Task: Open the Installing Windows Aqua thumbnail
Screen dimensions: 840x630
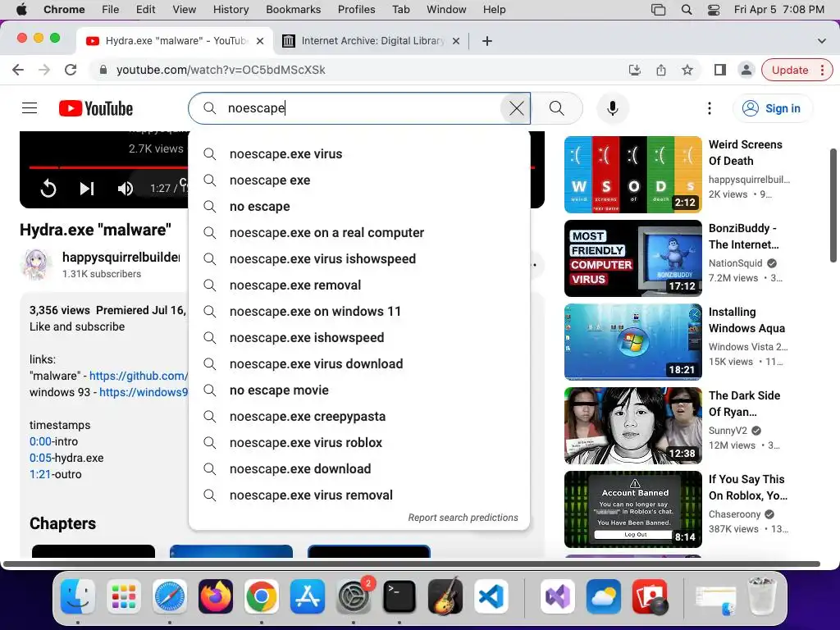Action: 632,342
